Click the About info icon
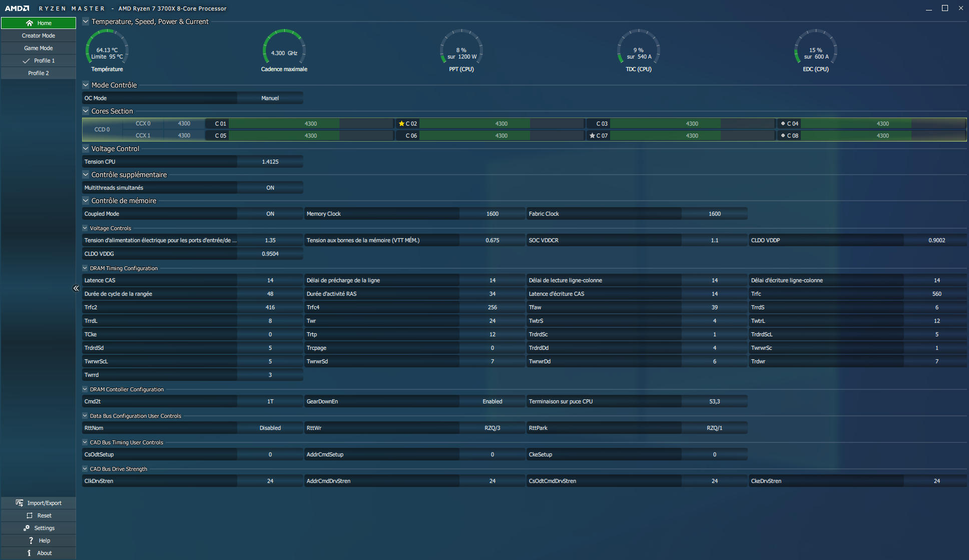Screen dimensions: 969x560 pos(29,553)
